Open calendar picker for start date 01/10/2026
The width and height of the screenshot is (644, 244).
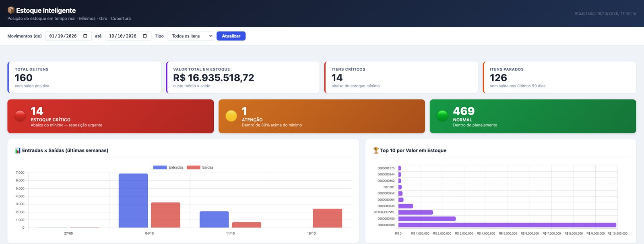click(85, 36)
